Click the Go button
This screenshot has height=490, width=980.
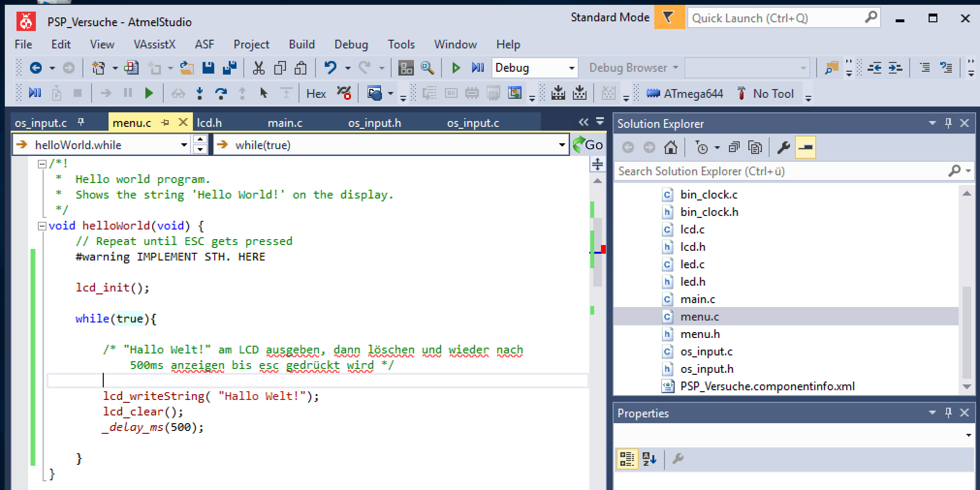tap(588, 145)
